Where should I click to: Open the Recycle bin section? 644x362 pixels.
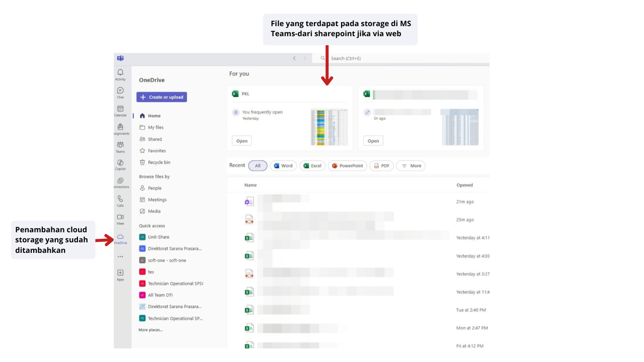point(158,162)
